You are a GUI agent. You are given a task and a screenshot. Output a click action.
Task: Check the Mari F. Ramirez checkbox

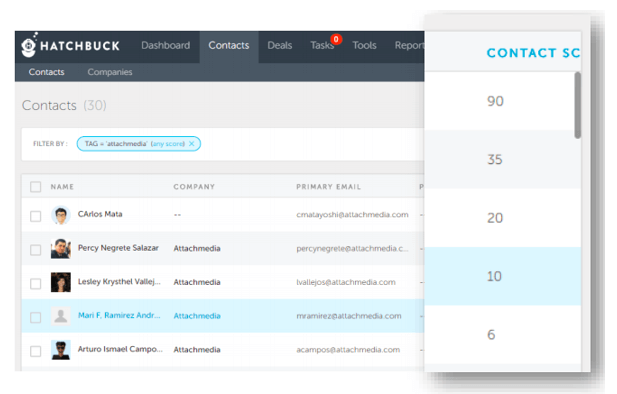point(35,317)
